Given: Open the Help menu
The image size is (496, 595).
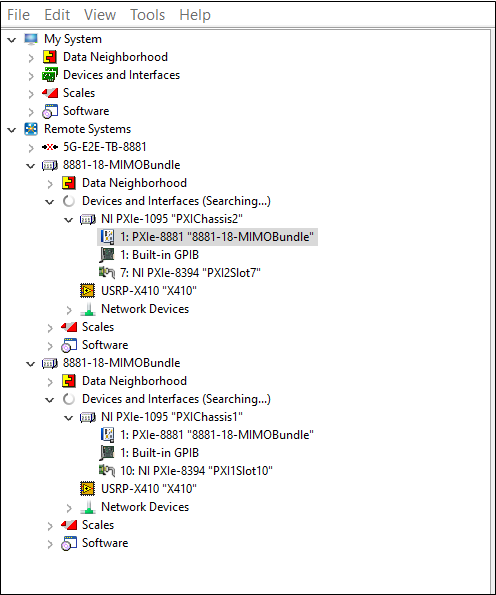Looking at the screenshot, I should [195, 15].
